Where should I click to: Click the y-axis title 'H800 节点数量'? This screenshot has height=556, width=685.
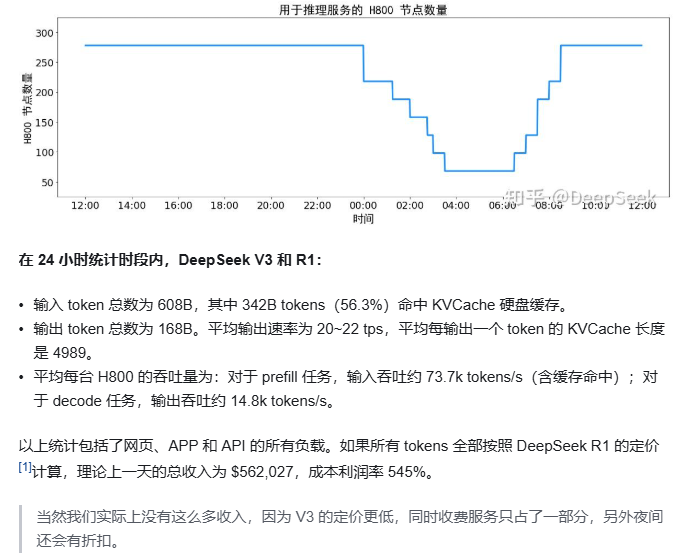click(28, 110)
